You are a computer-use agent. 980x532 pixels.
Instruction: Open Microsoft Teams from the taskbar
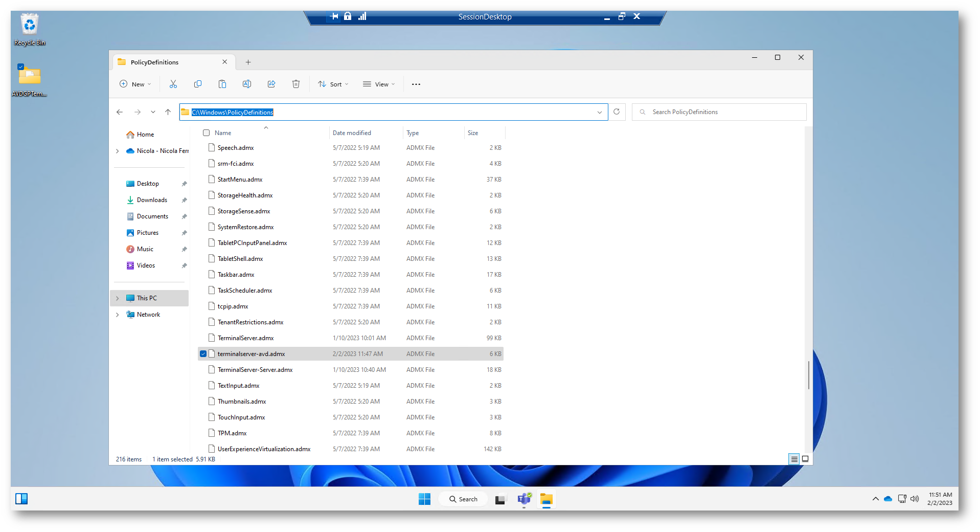(x=525, y=499)
